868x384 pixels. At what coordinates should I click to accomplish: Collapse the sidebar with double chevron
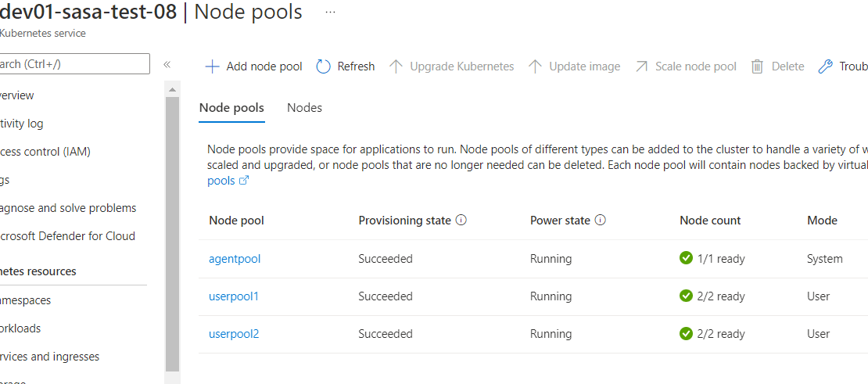[x=167, y=65]
